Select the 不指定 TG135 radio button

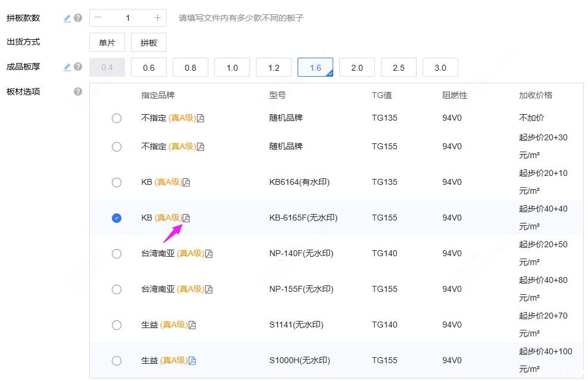(x=117, y=118)
